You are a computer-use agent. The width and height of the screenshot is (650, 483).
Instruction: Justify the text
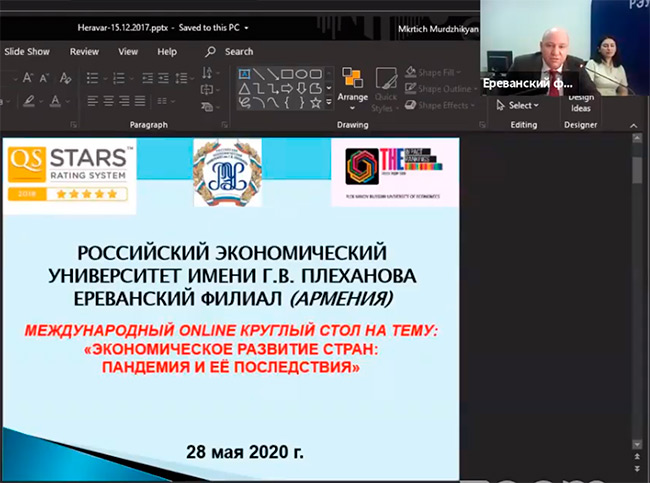(x=140, y=101)
